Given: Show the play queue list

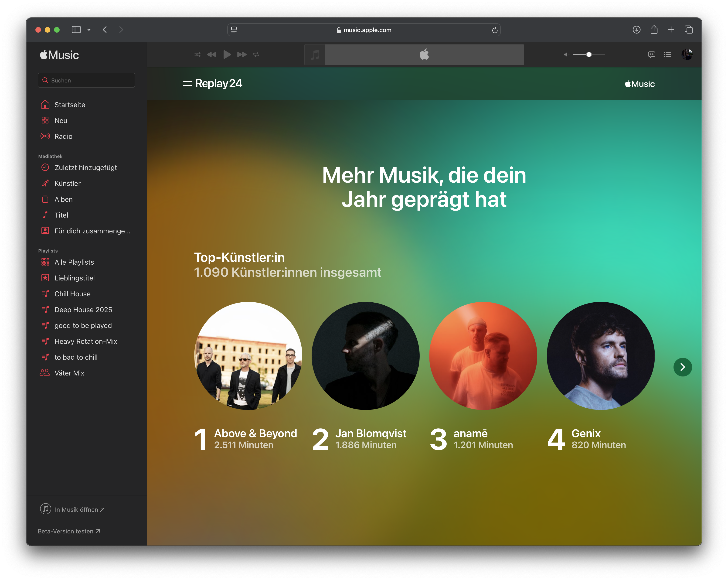Looking at the screenshot, I should pyautogui.click(x=667, y=54).
